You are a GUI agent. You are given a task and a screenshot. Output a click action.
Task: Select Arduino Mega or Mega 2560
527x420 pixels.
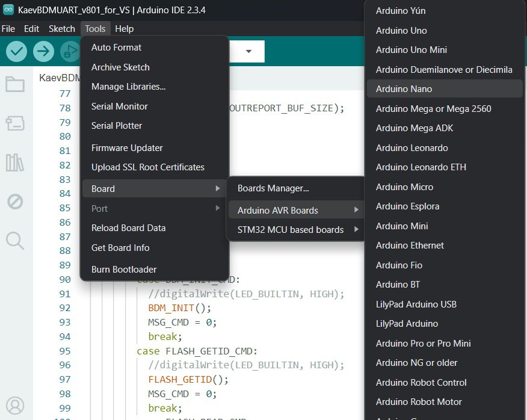click(445, 109)
